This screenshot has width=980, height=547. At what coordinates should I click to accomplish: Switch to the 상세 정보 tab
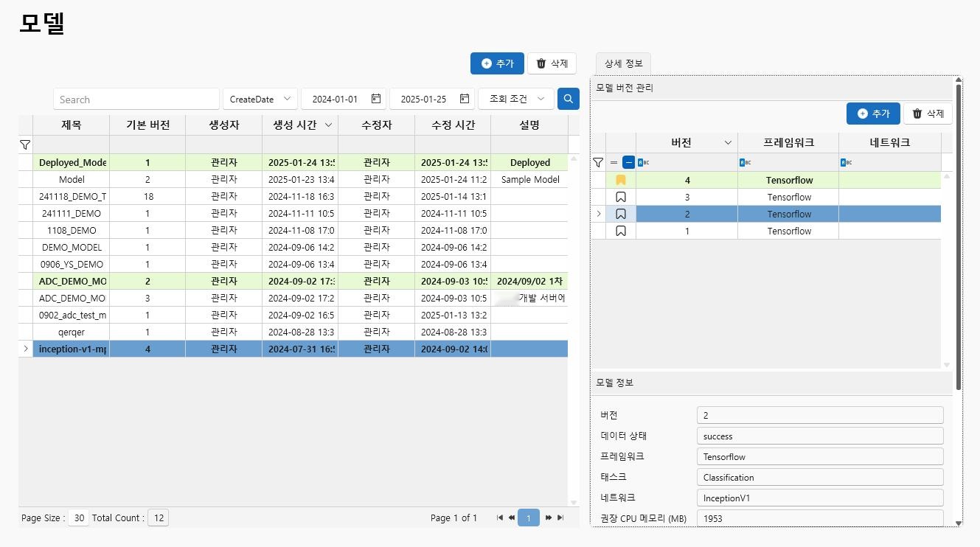(x=623, y=63)
